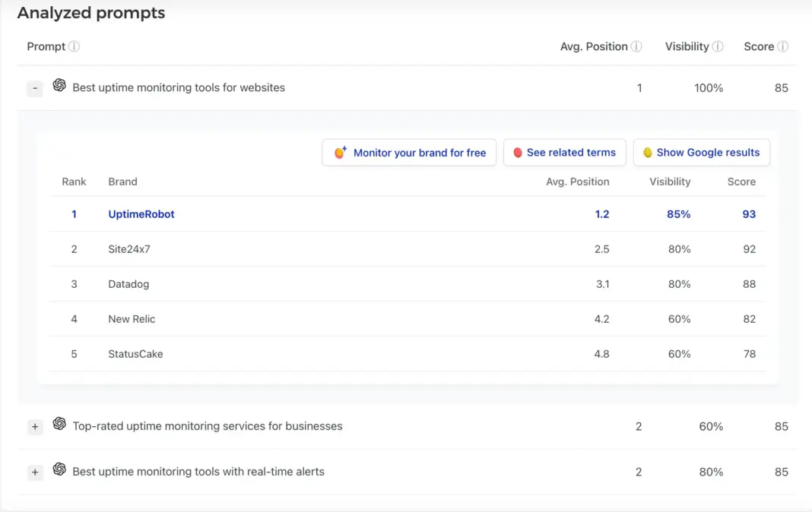Click UptimeRobot's 85% visibility value
Image resolution: width=812 pixels, height=512 pixels.
678,214
